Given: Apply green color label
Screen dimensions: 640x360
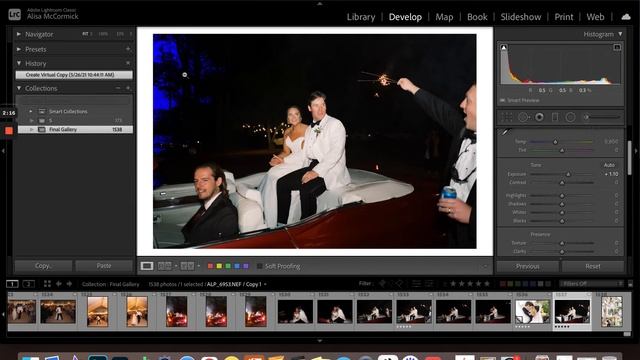Looking at the screenshot, I should pyautogui.click(x=228, y=266).
